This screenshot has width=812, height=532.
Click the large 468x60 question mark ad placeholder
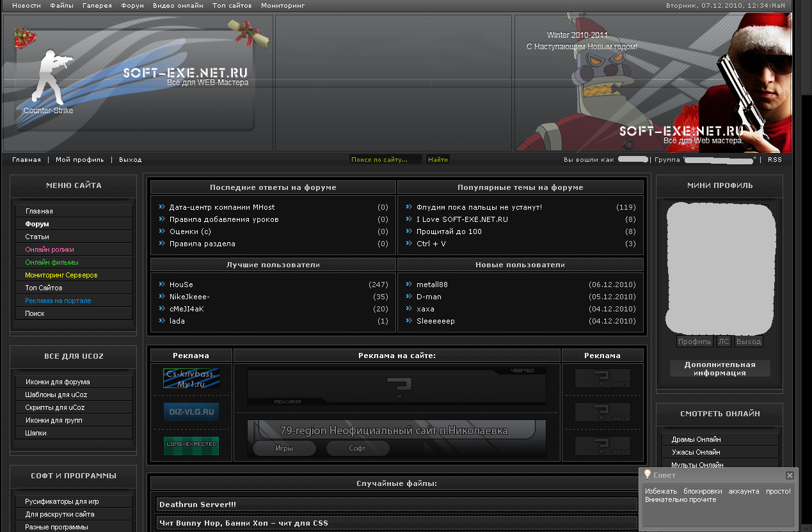397,386
